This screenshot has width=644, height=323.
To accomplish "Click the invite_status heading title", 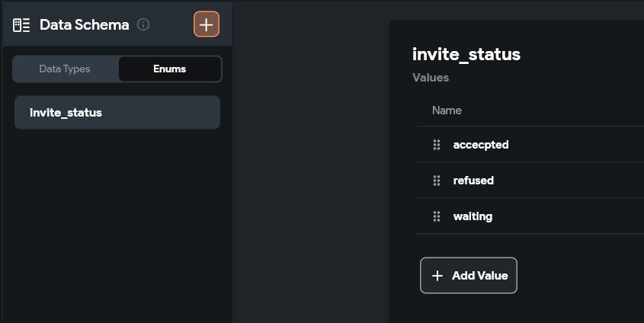I will pos(466,54).
